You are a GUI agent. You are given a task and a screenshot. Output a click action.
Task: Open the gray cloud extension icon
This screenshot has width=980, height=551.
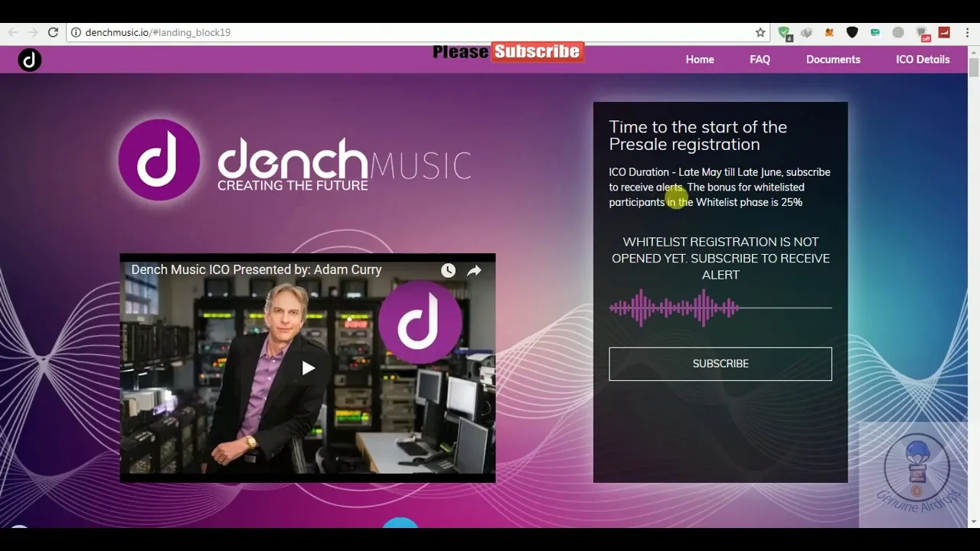point(806,32)
